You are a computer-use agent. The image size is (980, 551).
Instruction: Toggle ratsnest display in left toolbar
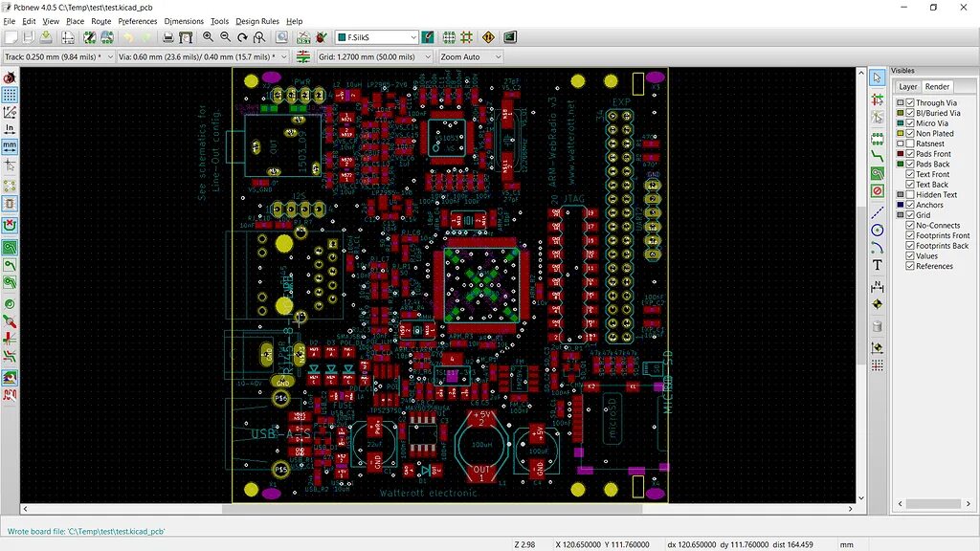pyautogui.click(x=10, y=187)
